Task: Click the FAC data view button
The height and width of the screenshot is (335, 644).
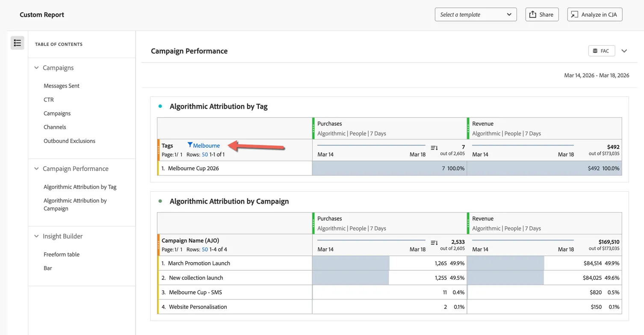Action: pyautogui.click(x=601, y=51)
